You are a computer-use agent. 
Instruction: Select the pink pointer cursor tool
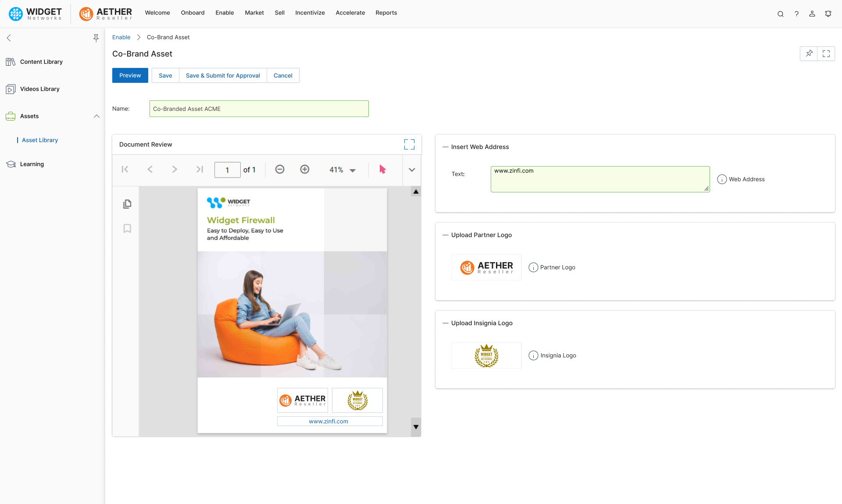(382, 170)
